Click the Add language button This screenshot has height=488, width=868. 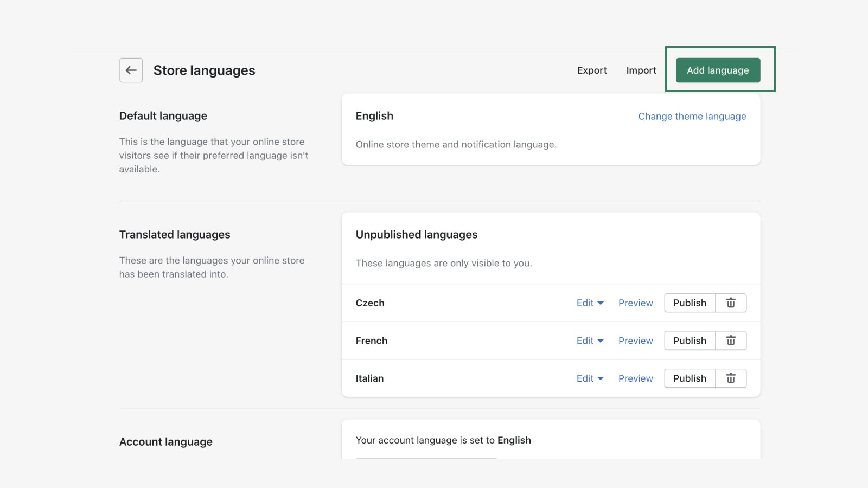pos(718,70)
